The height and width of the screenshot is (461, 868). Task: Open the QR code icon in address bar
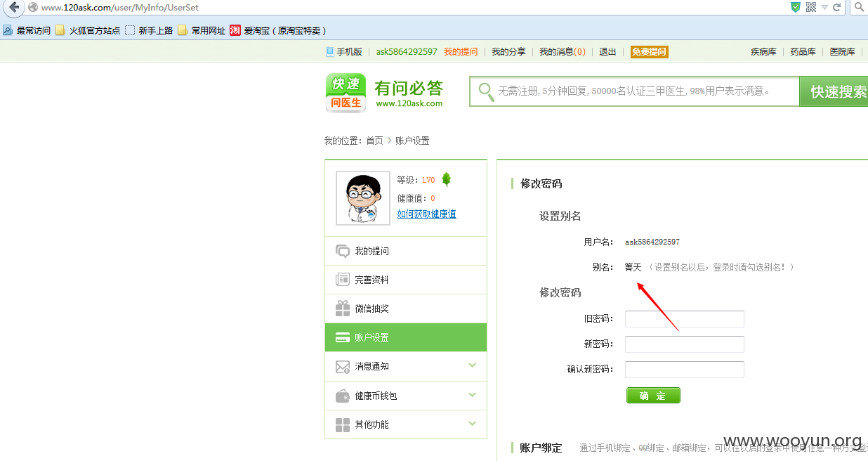coord(811,7)
